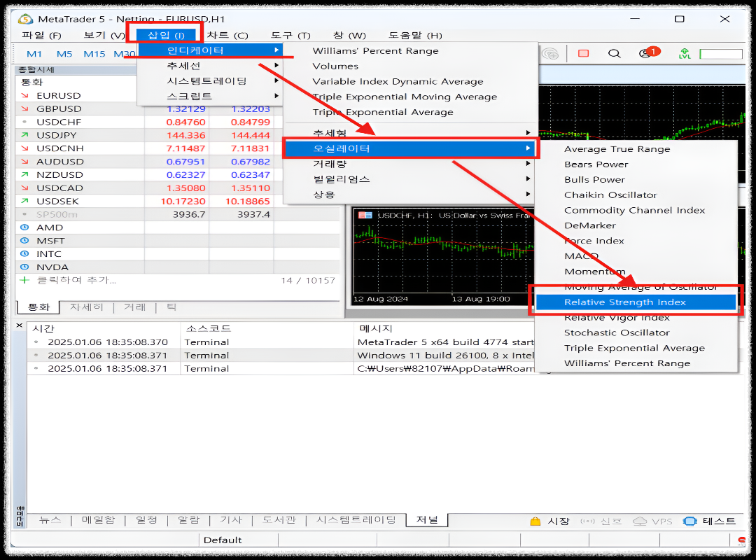The image size is (756, 560).
Task: Open the 뉴스 tab in toolbox
Action: pos(50,520)
